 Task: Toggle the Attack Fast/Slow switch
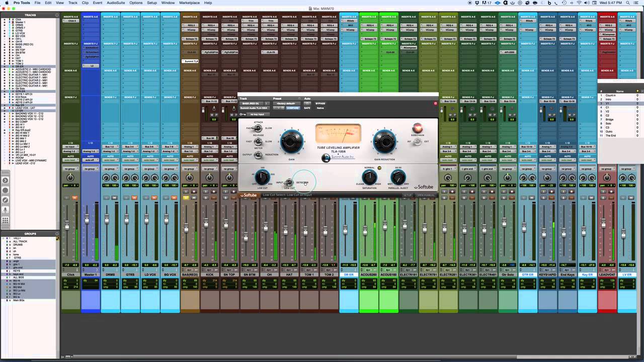(258, 128)
